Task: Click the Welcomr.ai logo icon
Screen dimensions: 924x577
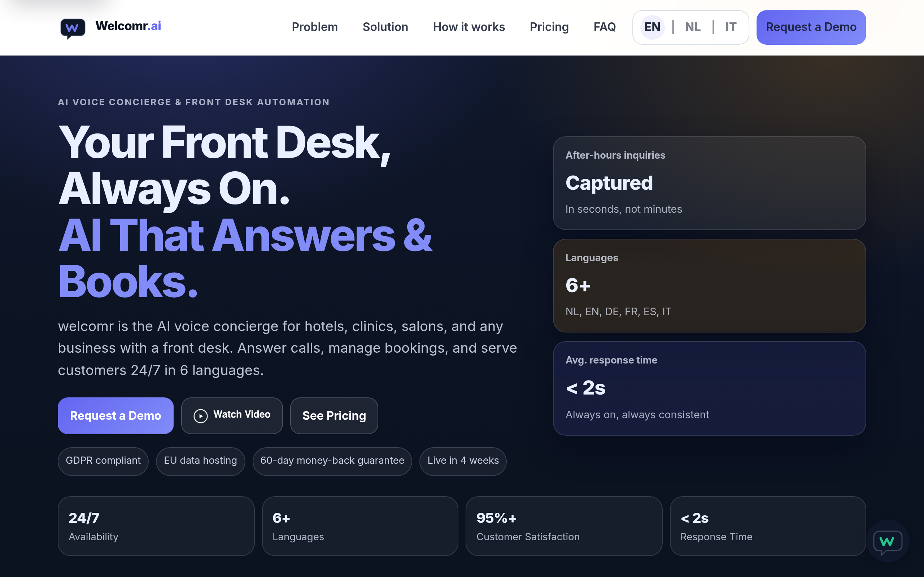Action: click(x=73, y=28)
